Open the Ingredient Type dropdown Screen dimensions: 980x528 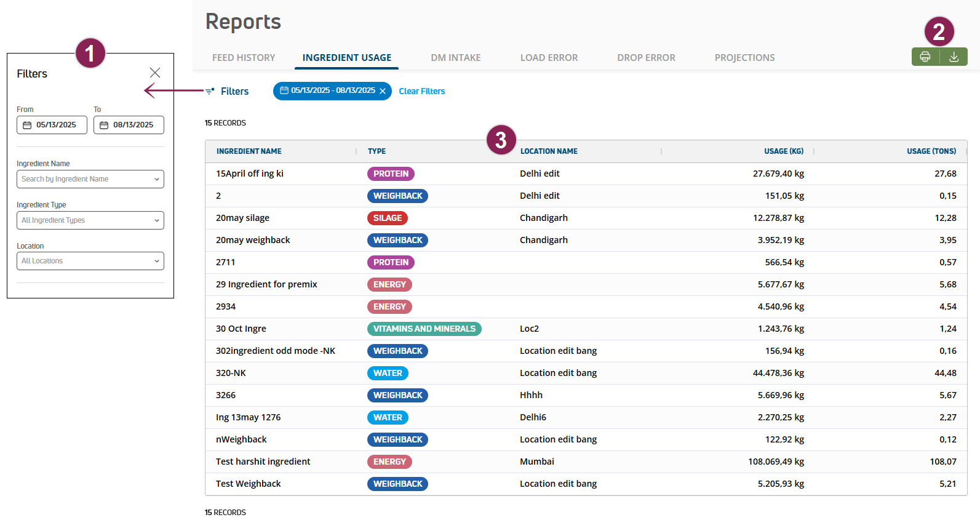[x=156, y=220]
